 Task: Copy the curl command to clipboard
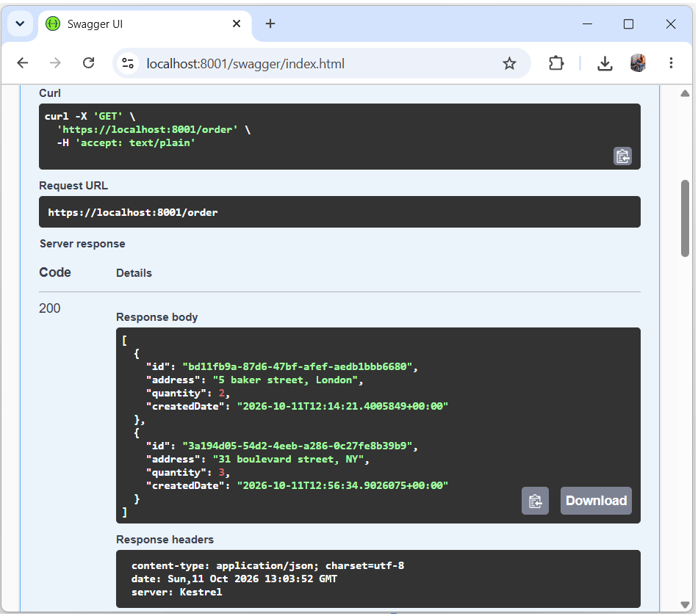pos(624,156)
